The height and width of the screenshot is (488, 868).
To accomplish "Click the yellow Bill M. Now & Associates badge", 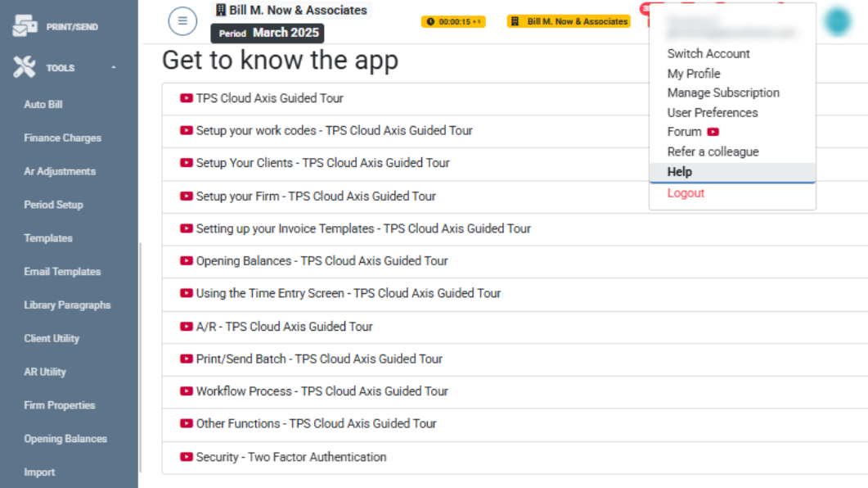I will coord(569,21).
